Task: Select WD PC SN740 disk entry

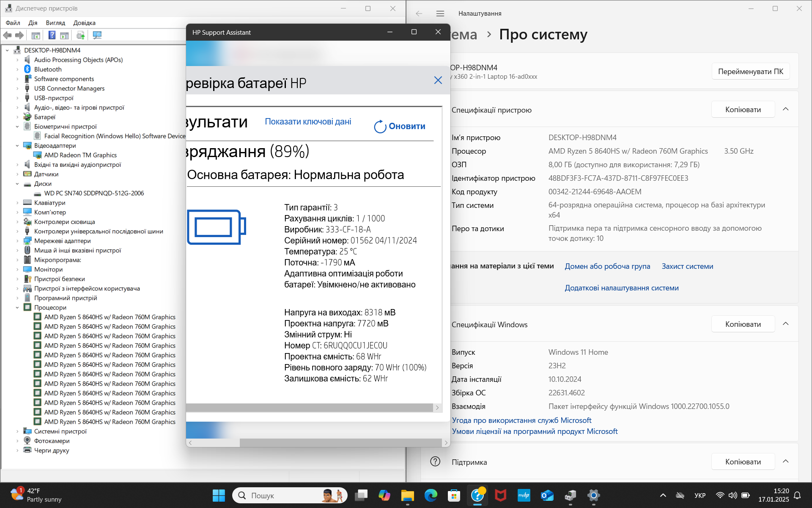Action: 94,193
